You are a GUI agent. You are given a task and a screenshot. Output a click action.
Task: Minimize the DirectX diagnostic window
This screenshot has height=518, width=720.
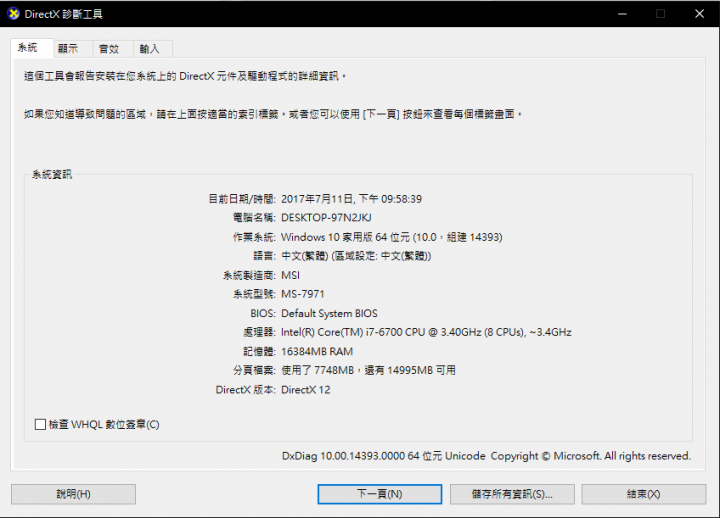(622, 14)
